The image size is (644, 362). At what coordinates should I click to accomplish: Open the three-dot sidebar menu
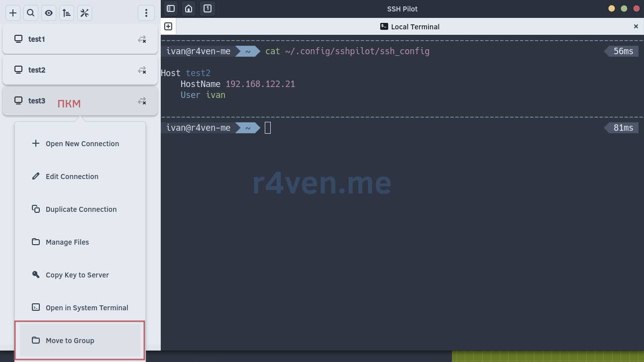coord(146,13)
